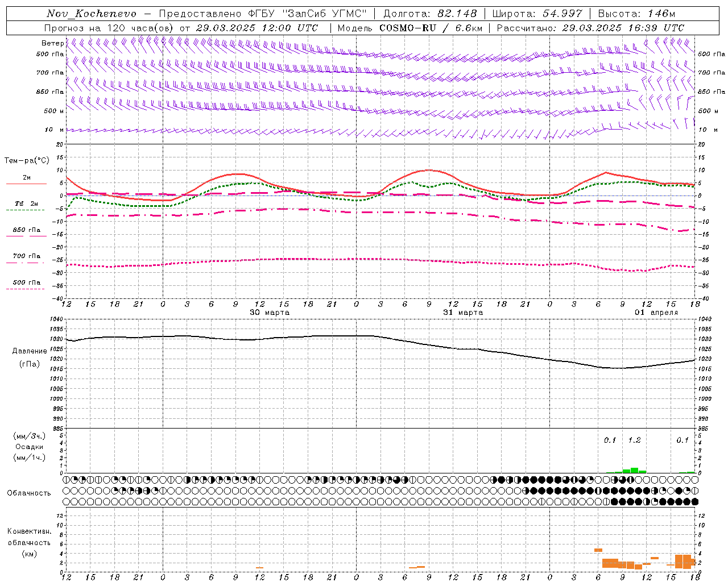
Task: Click the calculation timestamp Рассчитано: 29.03.2025 16:39 UTC
Action: [590, 28]
